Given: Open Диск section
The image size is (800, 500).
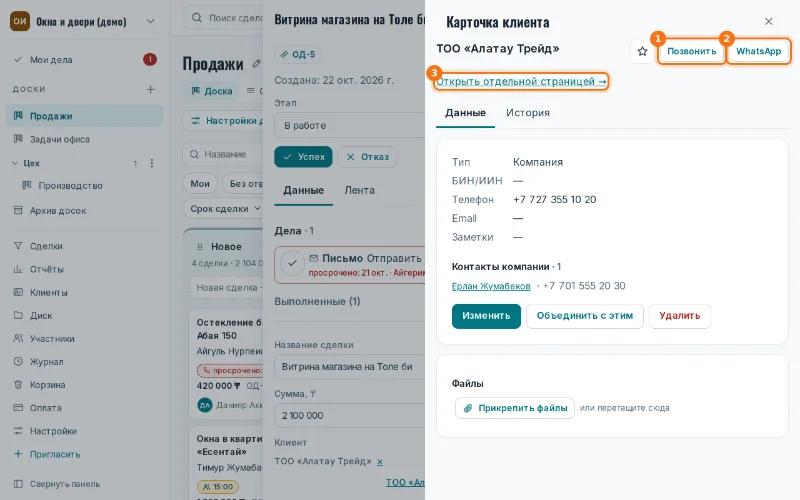Looking at the screenshot, I should (84, 315).
